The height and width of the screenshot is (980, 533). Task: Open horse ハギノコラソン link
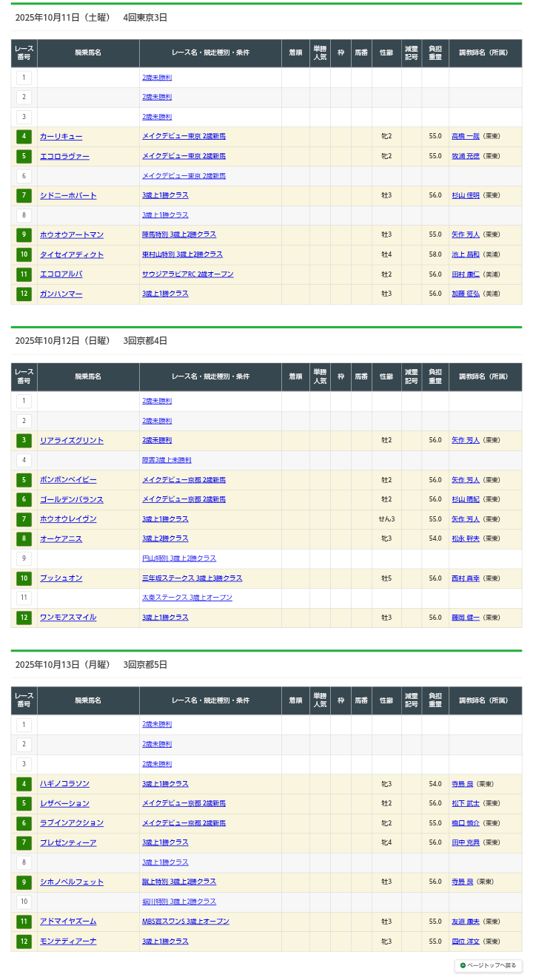65,783
